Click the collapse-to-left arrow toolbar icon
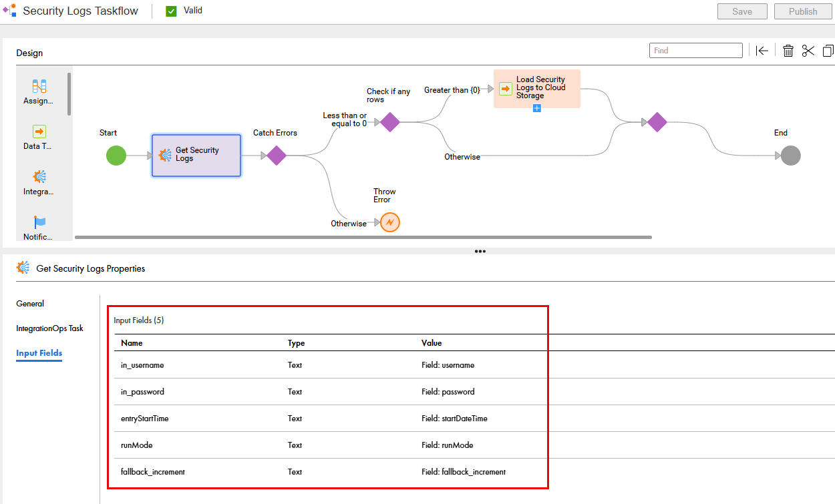Viewport: 835px width, 504px height. pyautogui.click(x=762, y=51)
